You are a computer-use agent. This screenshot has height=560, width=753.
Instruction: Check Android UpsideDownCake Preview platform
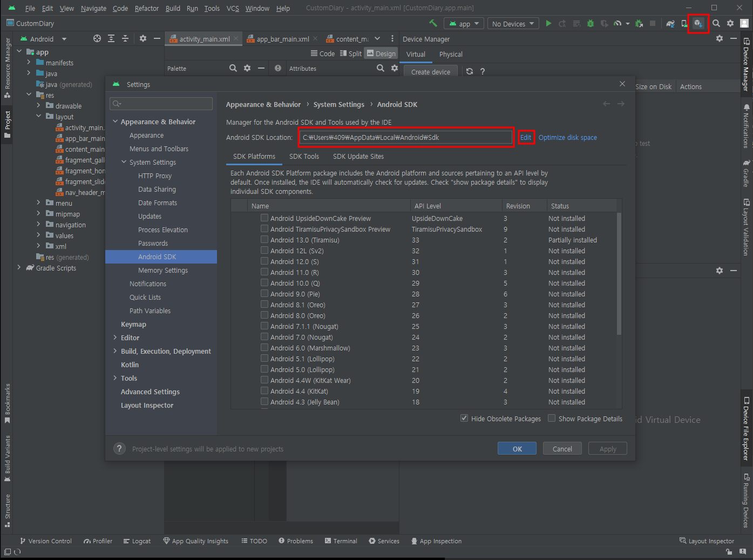point(264,218)
